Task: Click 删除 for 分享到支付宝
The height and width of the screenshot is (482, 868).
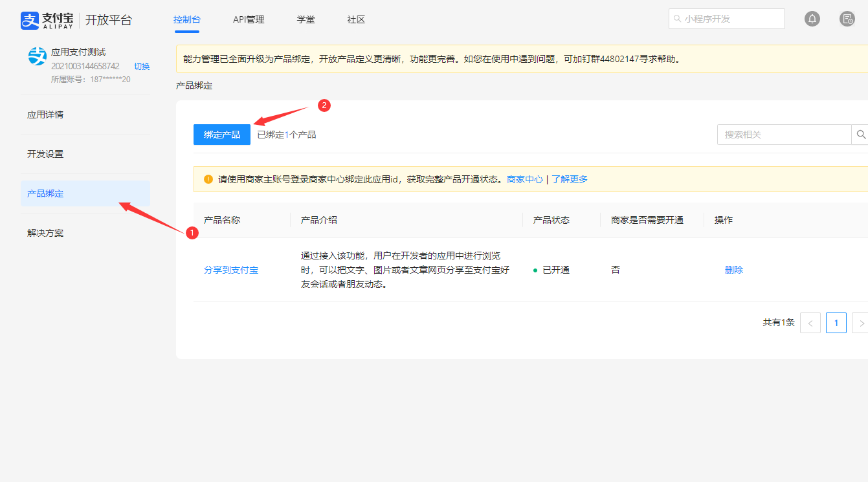Action: [x=734, y=270]
